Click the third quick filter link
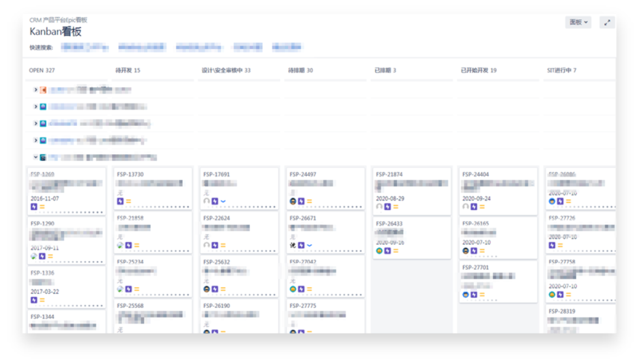Image resolution: width=639 pixels, height=364 pixels. click(199, 47)
